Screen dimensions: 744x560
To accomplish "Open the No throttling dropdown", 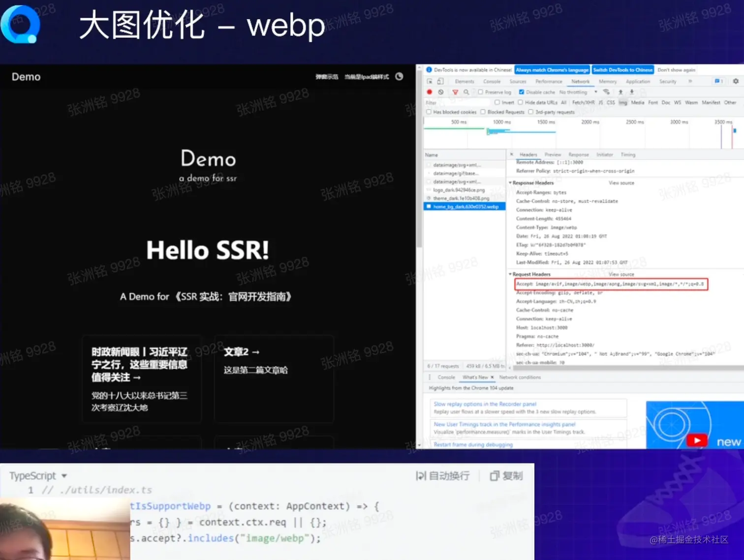I will click(578, 92).
